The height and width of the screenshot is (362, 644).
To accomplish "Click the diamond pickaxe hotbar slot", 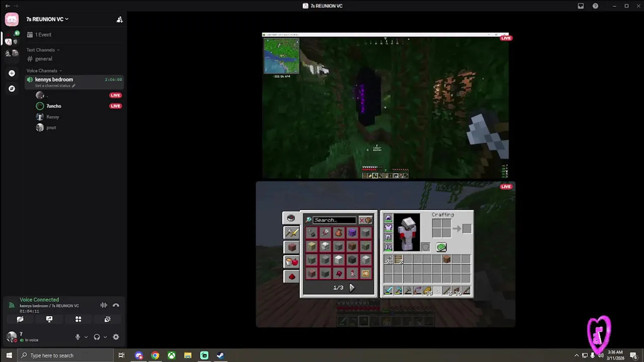I will point(398,291).
